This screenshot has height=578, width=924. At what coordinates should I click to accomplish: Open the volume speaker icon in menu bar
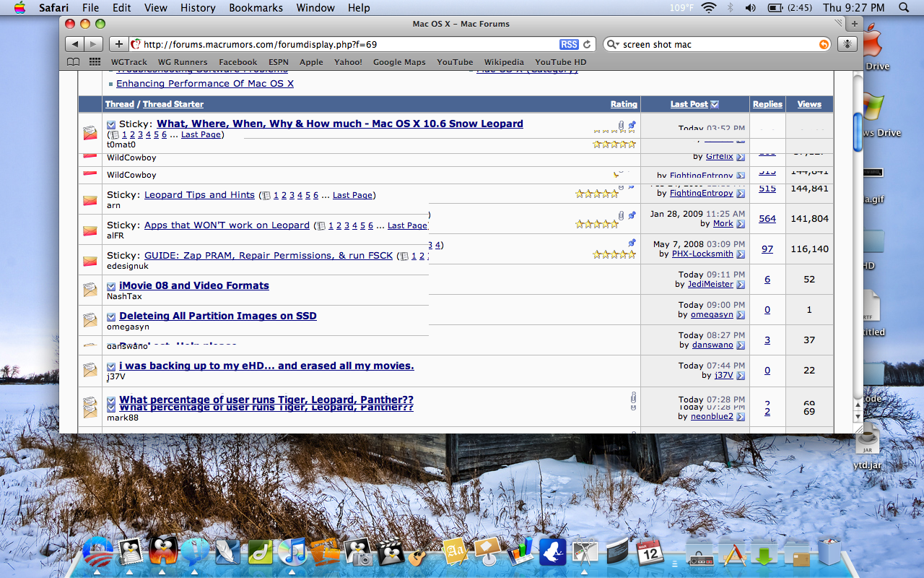pos(751,7)
